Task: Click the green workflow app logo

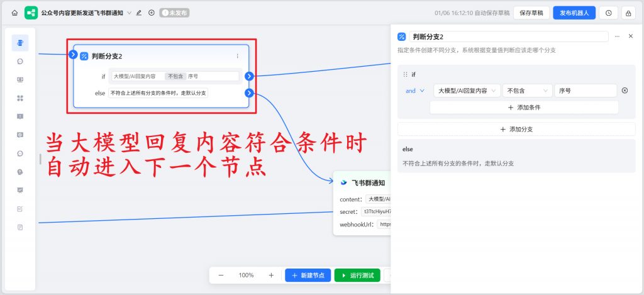Action: tap(31, 13)
